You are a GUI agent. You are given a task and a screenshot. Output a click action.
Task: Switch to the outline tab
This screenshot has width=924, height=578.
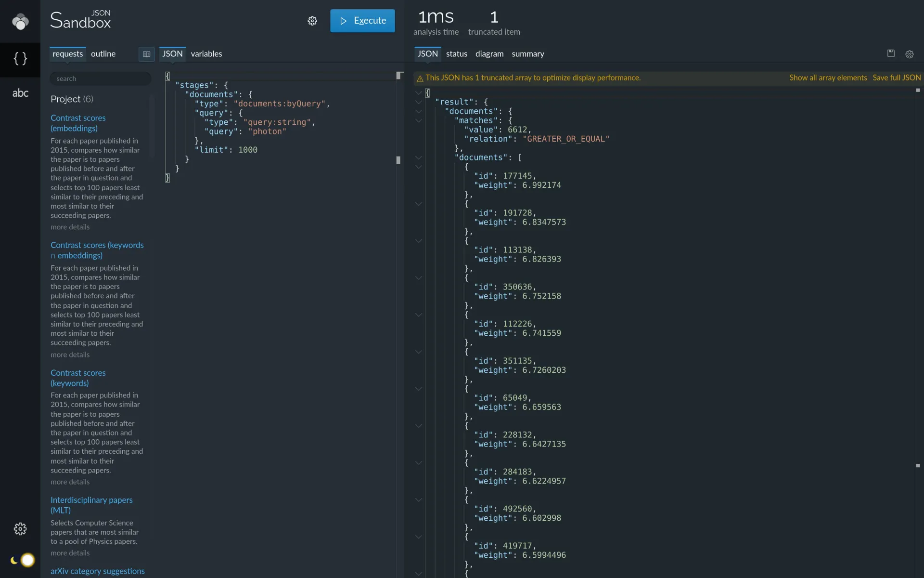pos(103,54)
